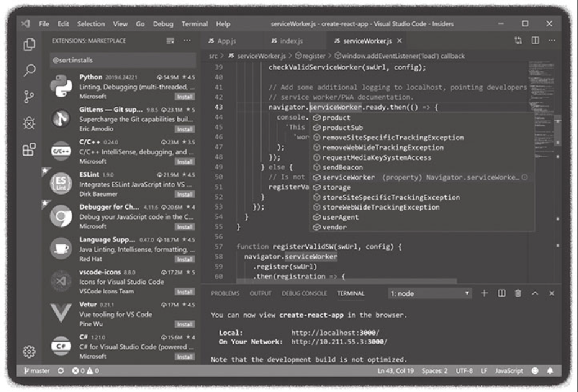Close the serviceWorker.js tab
The width and height of the screenshot is (578, 392).
pyautogui.click(x=400, y=41)
